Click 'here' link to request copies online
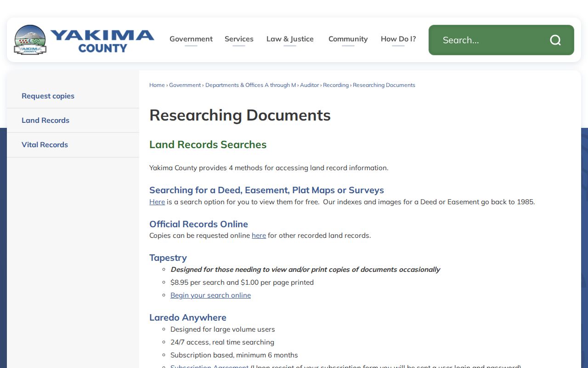 click(x=259, y=236)
